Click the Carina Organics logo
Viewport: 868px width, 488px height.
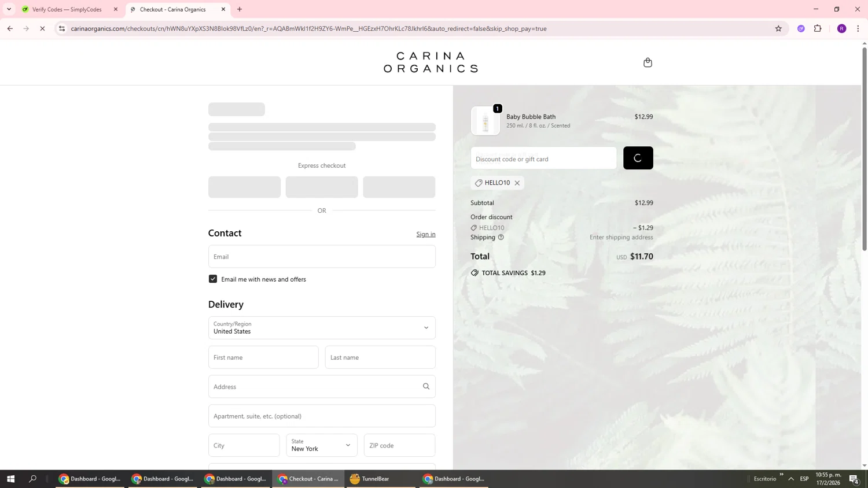pos(431,62)
